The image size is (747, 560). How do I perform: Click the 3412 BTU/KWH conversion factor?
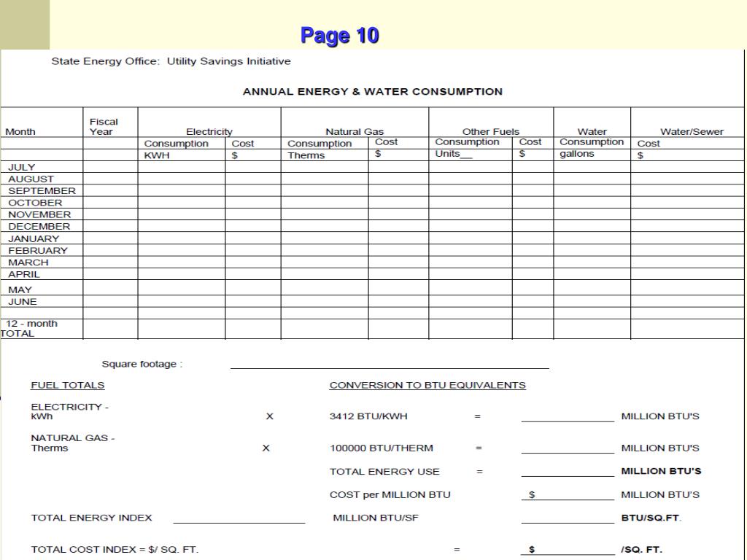[x=368, y=416]
